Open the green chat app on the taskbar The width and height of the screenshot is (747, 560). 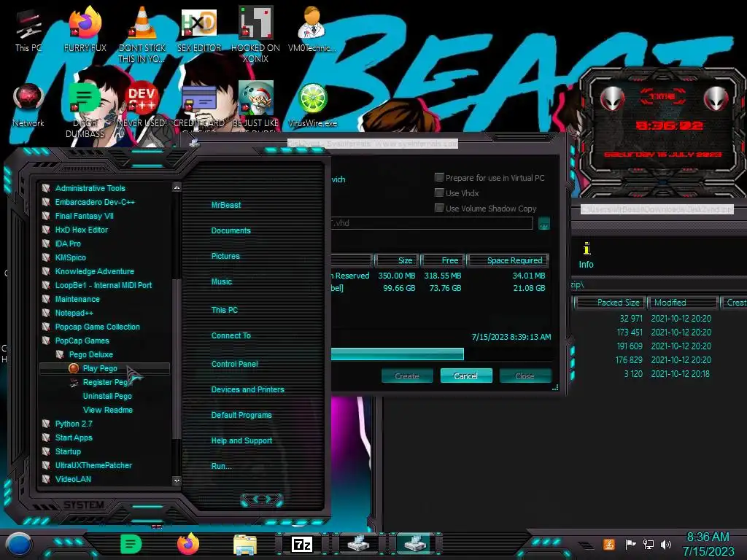pyautogui.click(x=131, y=544)
